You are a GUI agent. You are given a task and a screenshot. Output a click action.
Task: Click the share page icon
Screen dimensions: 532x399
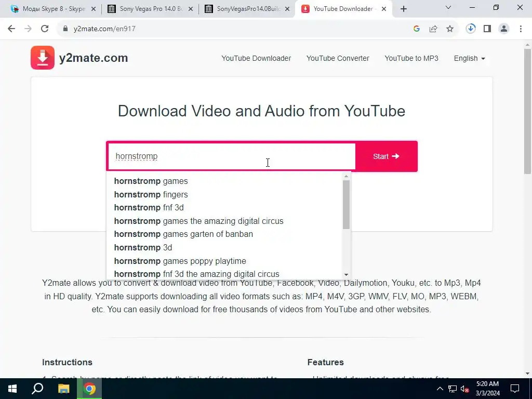[433, 29]
